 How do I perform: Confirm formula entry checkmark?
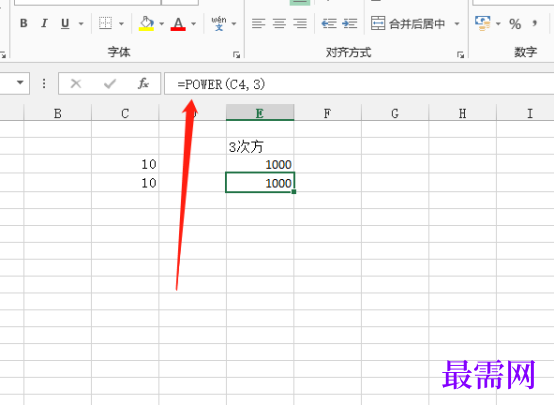[x=110, y=84]
